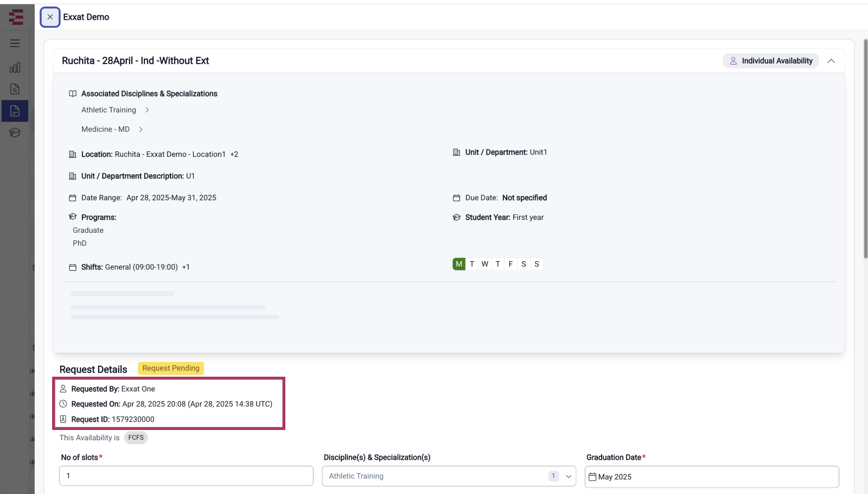
Task: Click the calendar icon beside Due Date
Action: 457,198
